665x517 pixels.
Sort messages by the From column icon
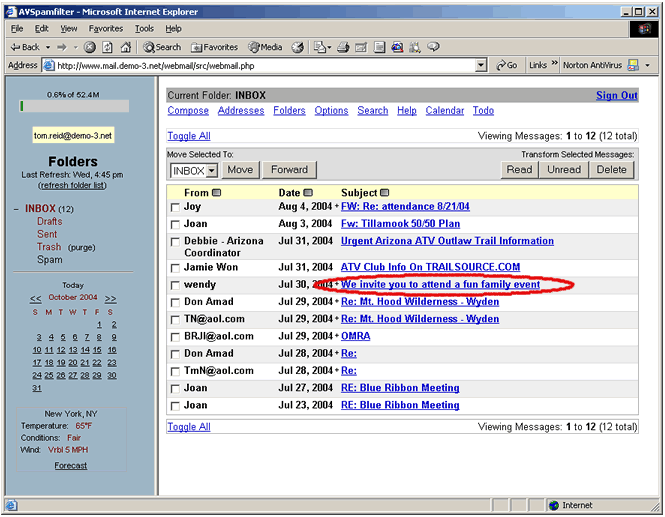click(x=217, y=193)
